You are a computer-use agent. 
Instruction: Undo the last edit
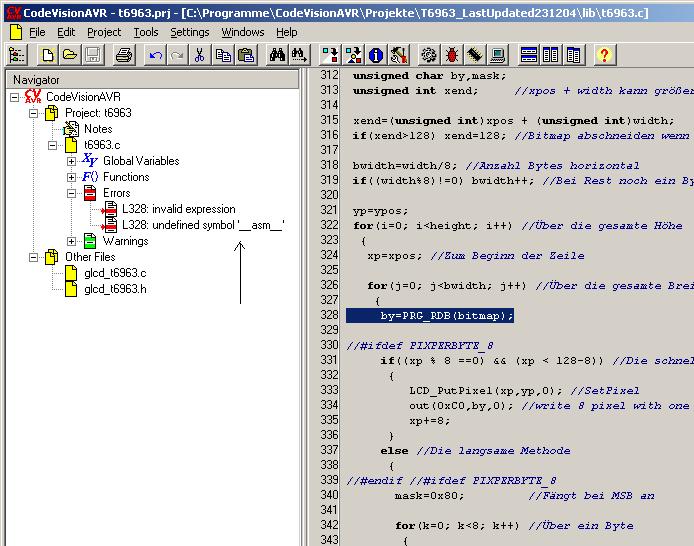click(155, 55)
